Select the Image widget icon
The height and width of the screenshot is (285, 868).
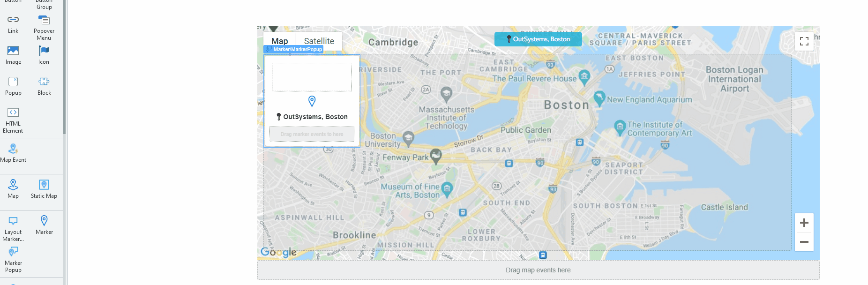coord(13,51)
